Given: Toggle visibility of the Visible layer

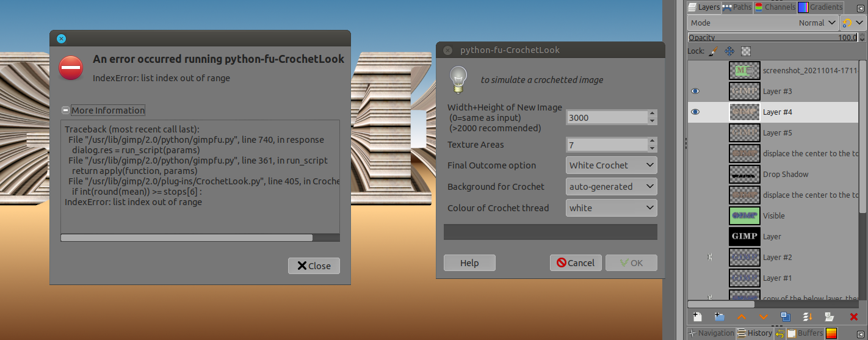Looking at the screenshot, I should click(x=695, y=215).
